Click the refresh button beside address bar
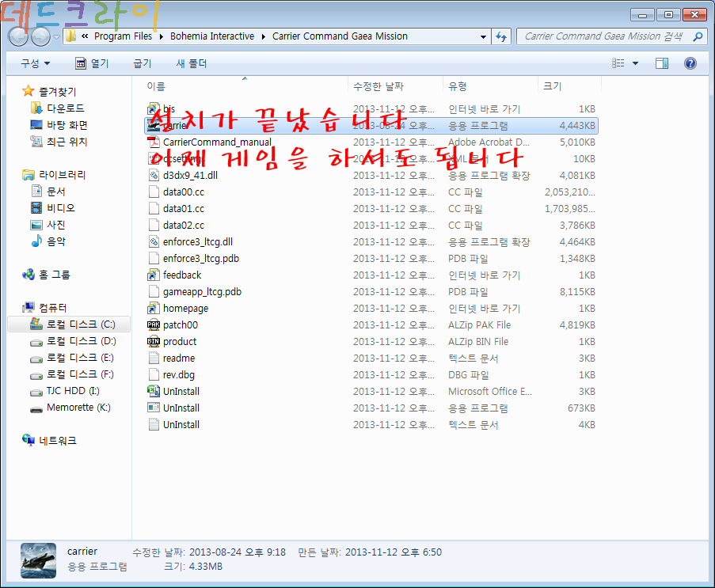 501,36
